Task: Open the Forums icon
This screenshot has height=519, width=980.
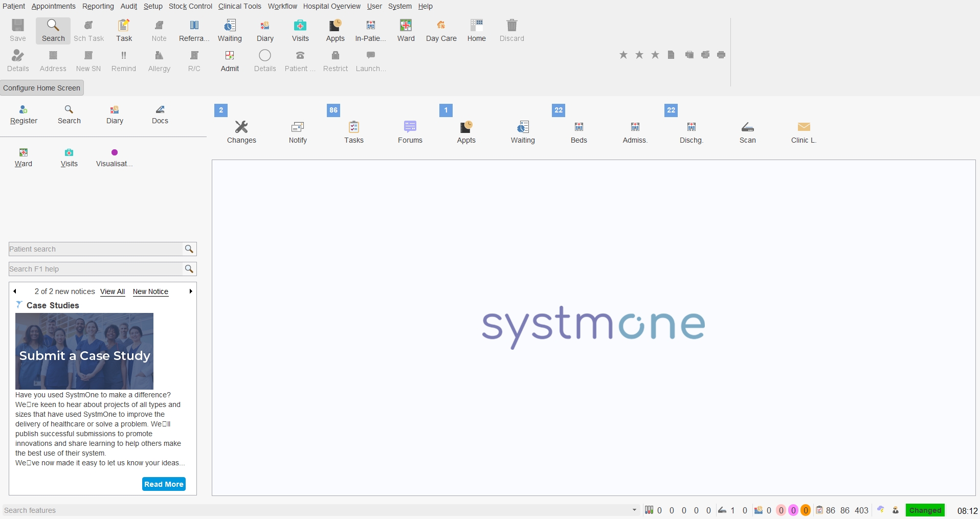Action: coord(410,132)
